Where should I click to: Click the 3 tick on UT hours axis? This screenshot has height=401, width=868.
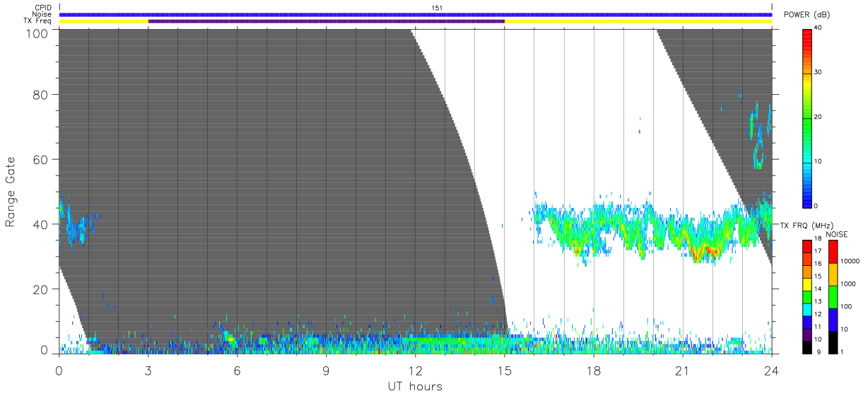pyautogui.click(x=148, y=371)
